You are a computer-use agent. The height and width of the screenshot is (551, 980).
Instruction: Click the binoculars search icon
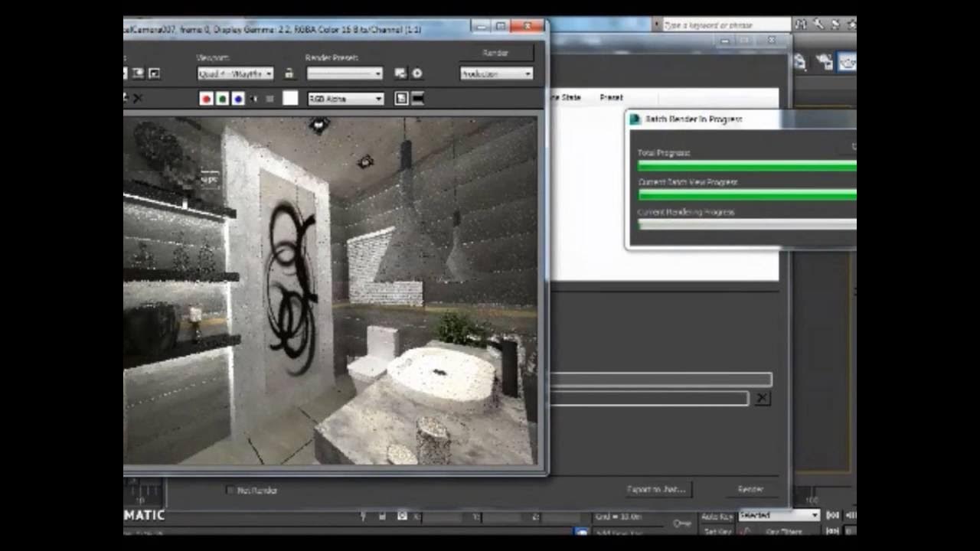[801, 24]
